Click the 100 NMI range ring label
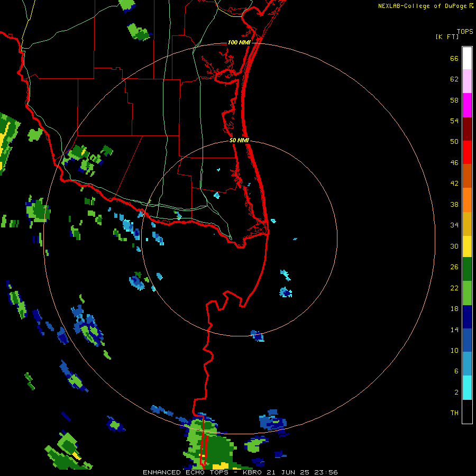This screenshot has height=476, width=476. pos(239,42)
